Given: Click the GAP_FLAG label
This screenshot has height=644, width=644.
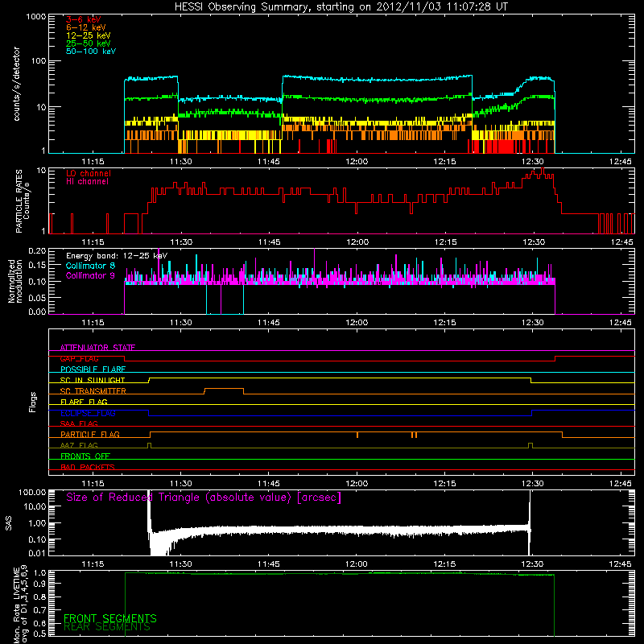Looking at the screenshot, I should (x=79, y=358).
